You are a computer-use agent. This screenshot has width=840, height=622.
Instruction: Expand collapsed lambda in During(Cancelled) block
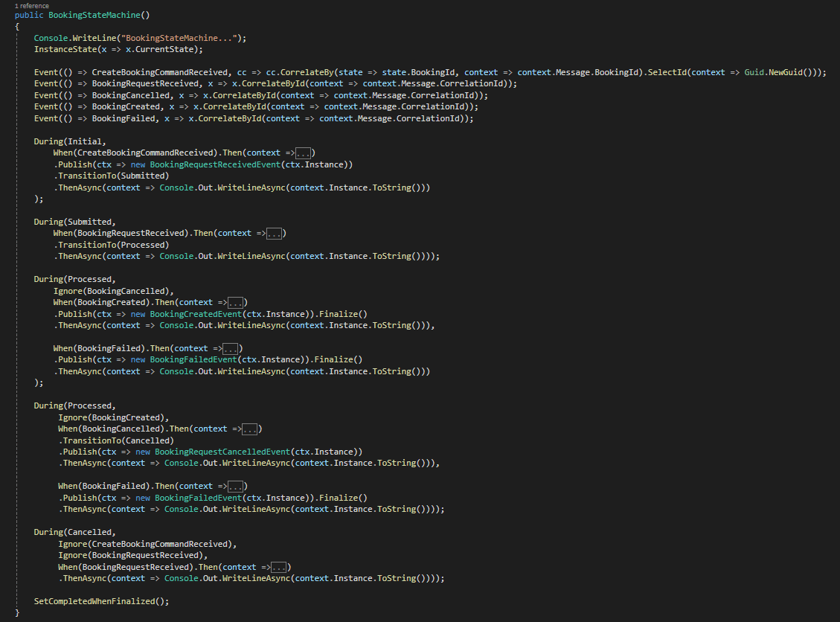[x=278, y=568]
